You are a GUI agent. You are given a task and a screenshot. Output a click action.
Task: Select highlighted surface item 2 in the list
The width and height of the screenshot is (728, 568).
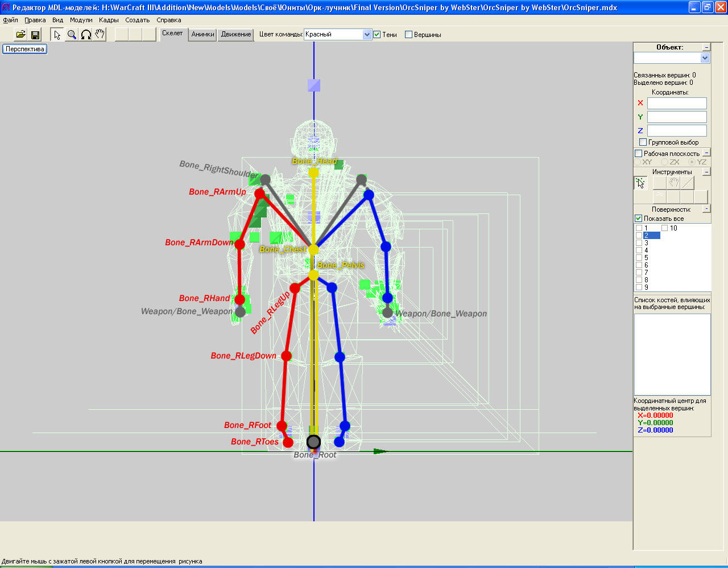[x=651, y=236]
